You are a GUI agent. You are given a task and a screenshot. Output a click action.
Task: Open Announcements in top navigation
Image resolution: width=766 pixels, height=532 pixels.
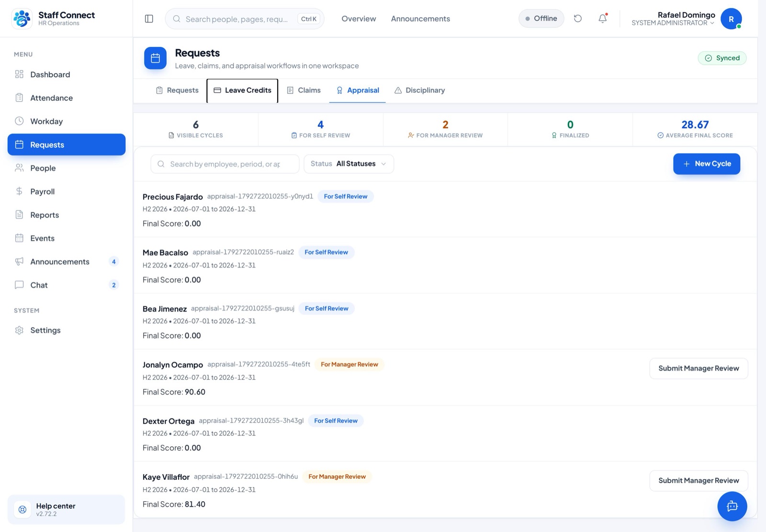coord(420,19)
